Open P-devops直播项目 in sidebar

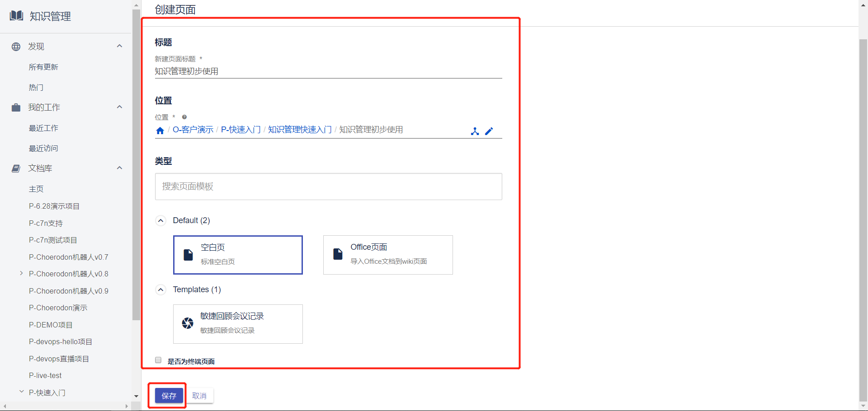click(x=59, y=359)
